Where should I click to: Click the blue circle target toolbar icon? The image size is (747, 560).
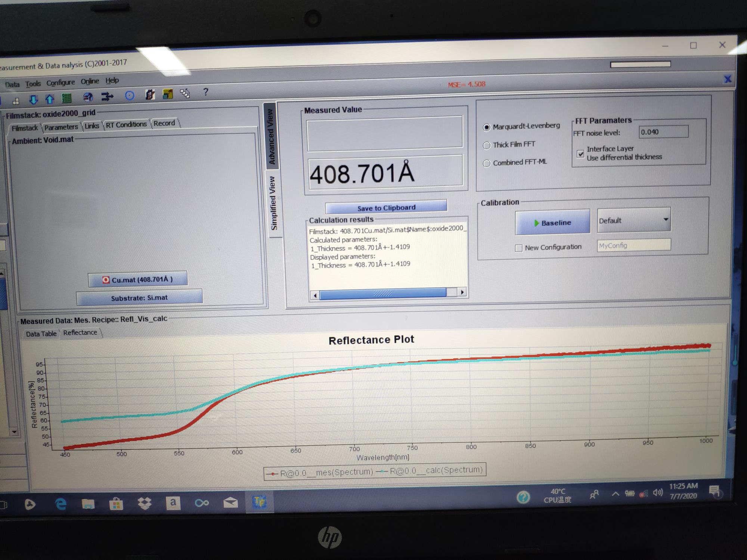129,96
